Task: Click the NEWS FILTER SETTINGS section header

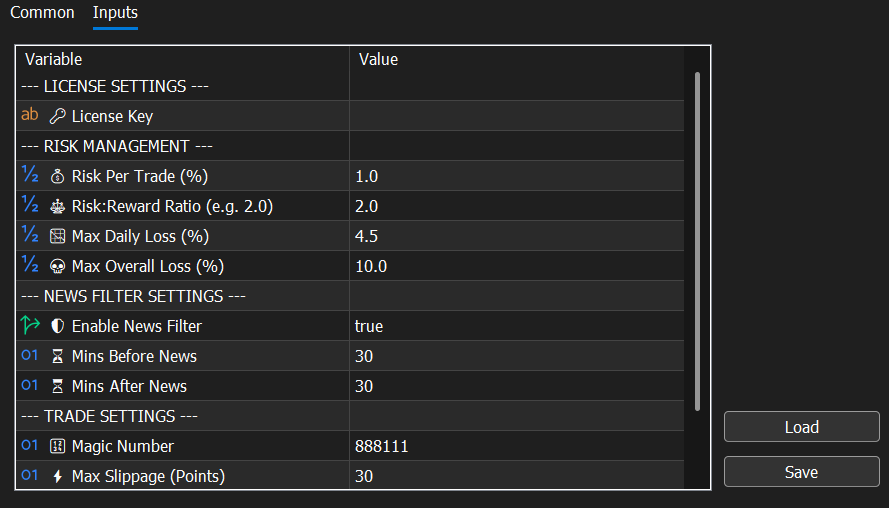Action: (x=133, y=296)
